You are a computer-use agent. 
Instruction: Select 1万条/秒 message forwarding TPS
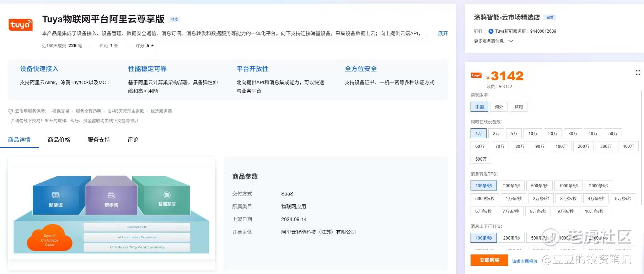coord(514,199)
